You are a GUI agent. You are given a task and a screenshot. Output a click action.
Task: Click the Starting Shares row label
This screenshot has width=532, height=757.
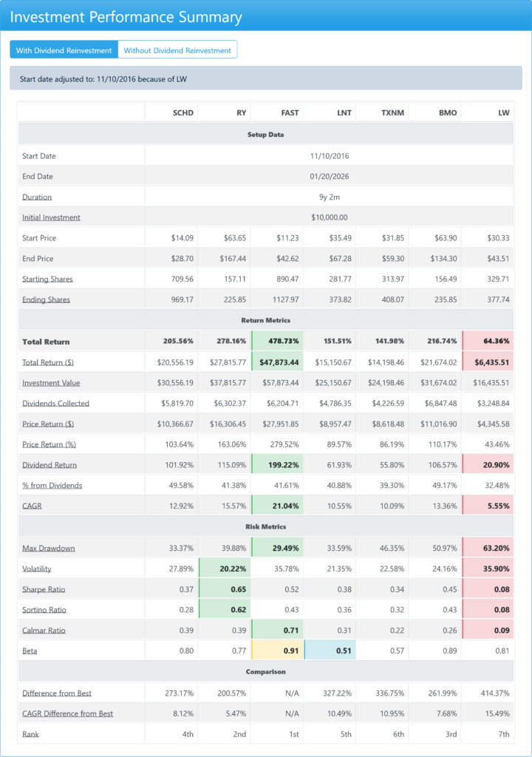point(47,279)
